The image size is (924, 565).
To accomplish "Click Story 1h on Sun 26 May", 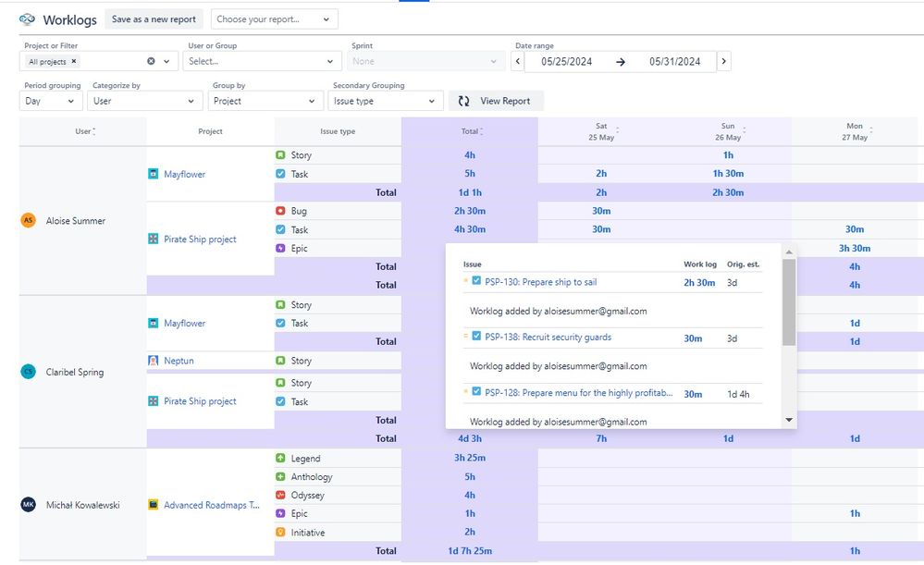I will click(728, 155).
